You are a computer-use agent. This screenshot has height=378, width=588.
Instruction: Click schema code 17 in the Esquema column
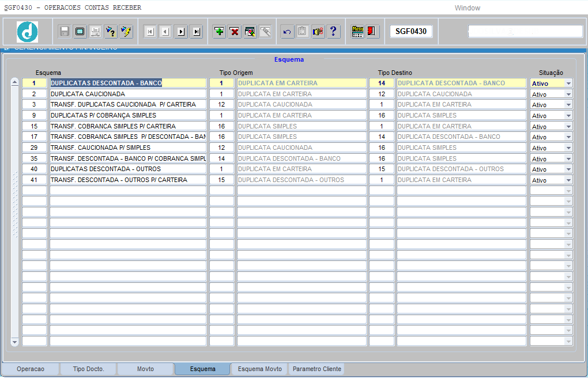click(x=34, y=137)
